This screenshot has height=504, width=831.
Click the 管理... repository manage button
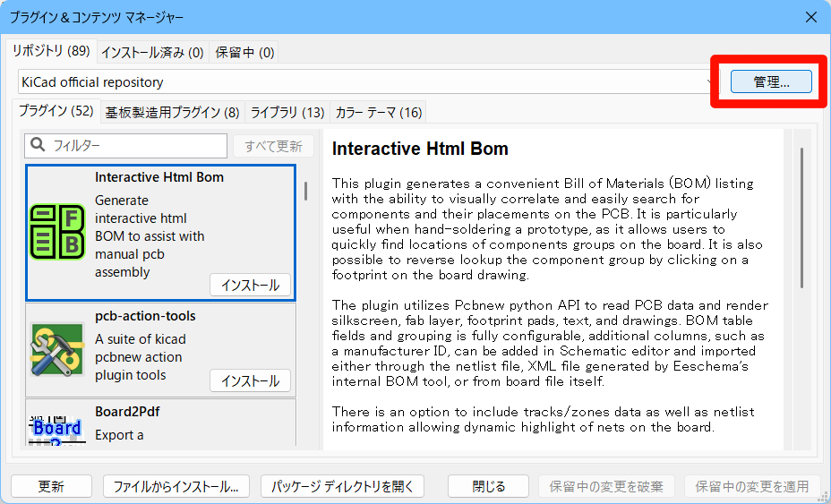click(x=771, y=82)
